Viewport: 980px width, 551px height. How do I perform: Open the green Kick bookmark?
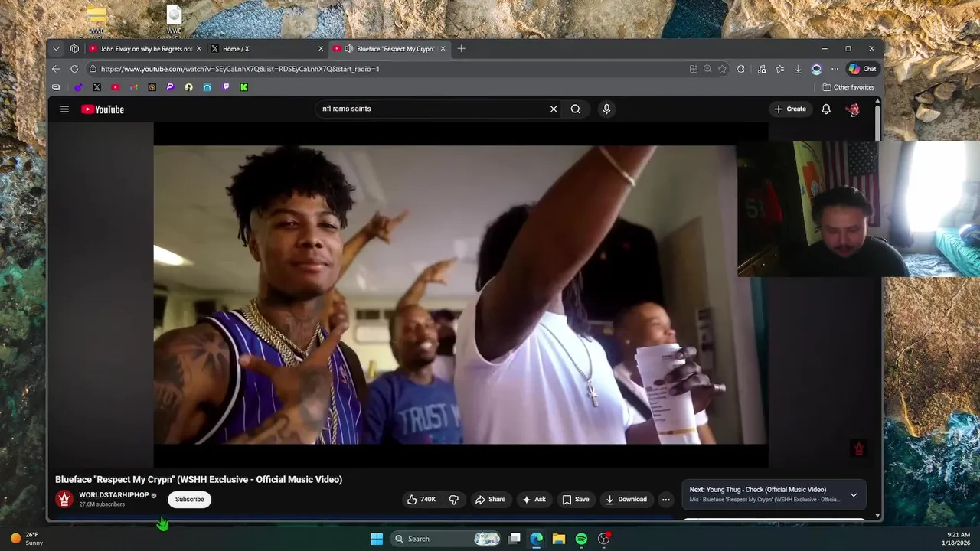tap(243, 87)
